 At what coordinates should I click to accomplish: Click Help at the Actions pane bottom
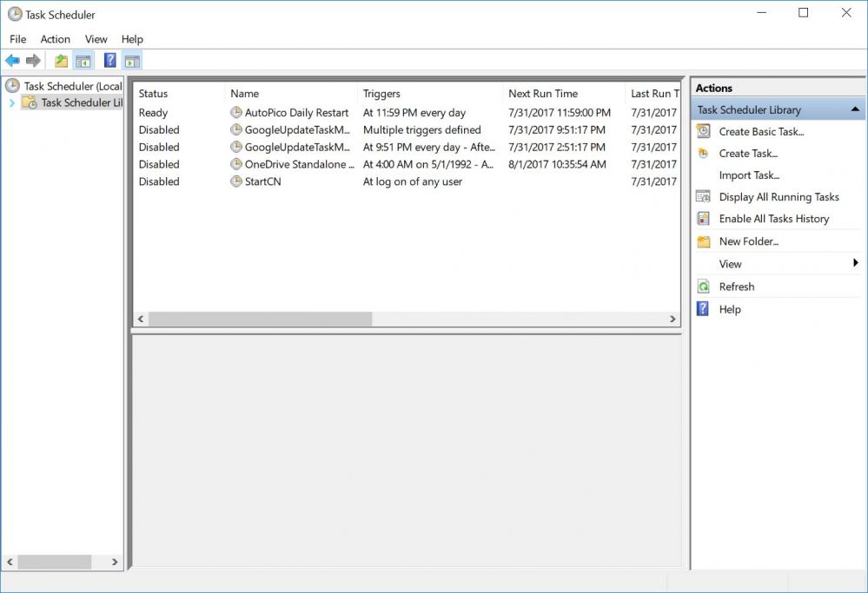(730, 308)
